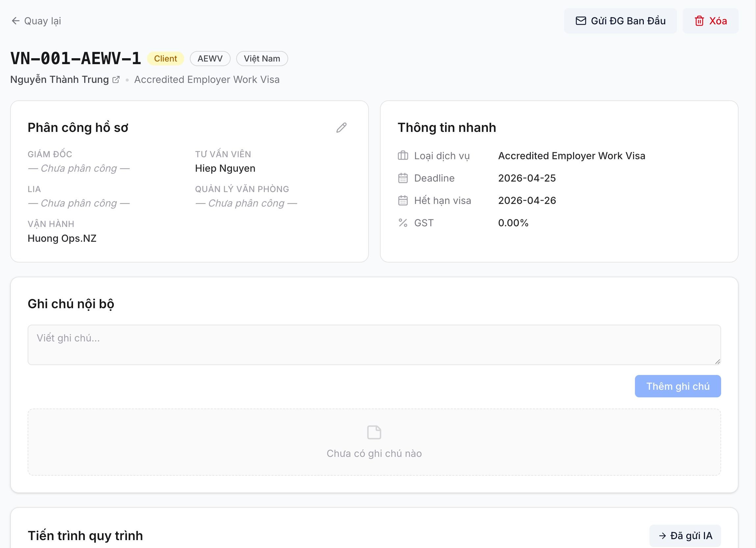Click the pencil edit icon in Phân công hồ sơ
The image size is (756, 548).
click(341, 128)
